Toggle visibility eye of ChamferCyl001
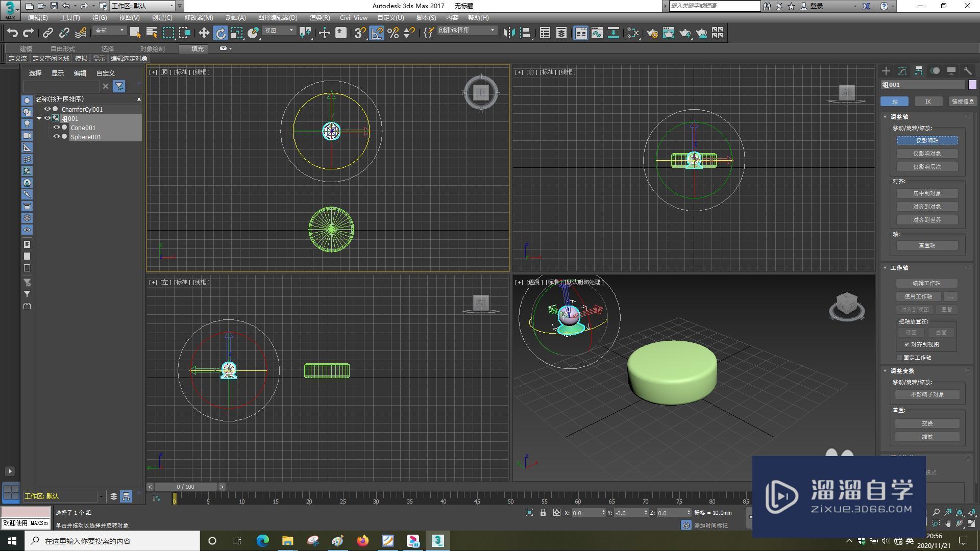The height and width of the screenshot is (552, 980). pos(47,109)
